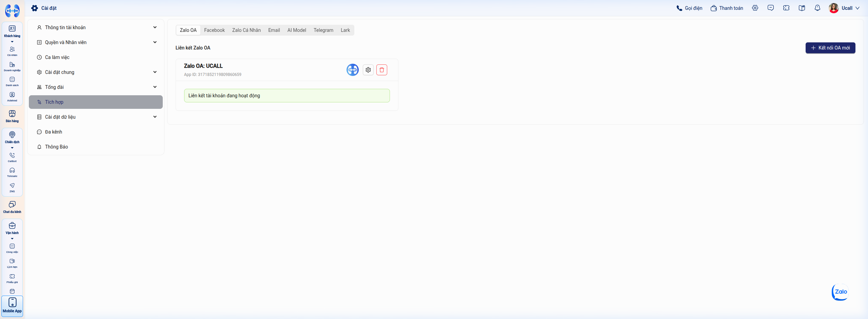
Task: Switch to the Zalo Cá Nhân tab
Action: [x=246, y=30]
